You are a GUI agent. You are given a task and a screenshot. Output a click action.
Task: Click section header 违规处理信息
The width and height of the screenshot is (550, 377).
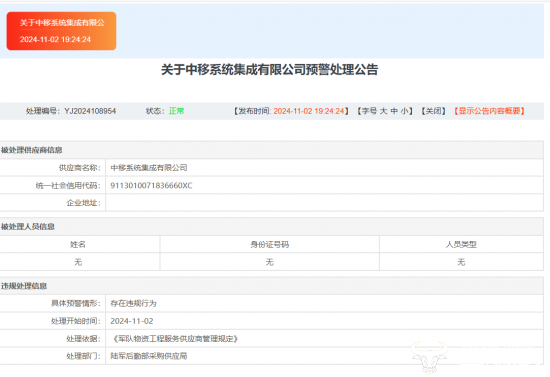click(24, 286)
